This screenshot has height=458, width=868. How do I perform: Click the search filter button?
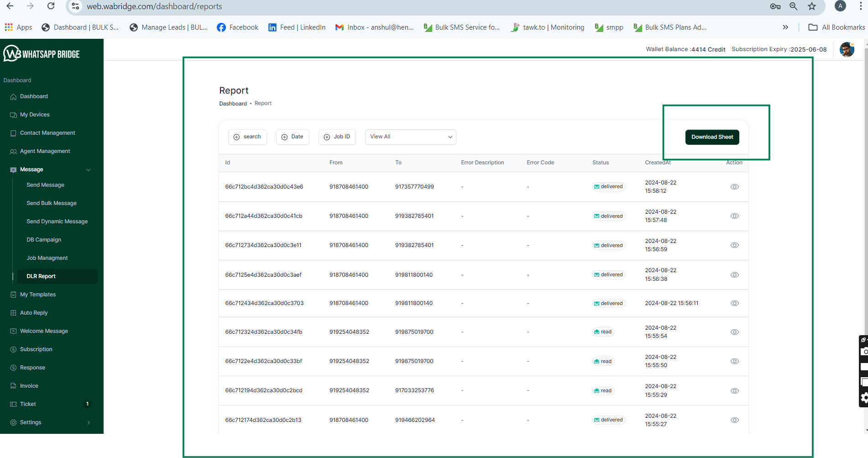(x=247, y=137)
